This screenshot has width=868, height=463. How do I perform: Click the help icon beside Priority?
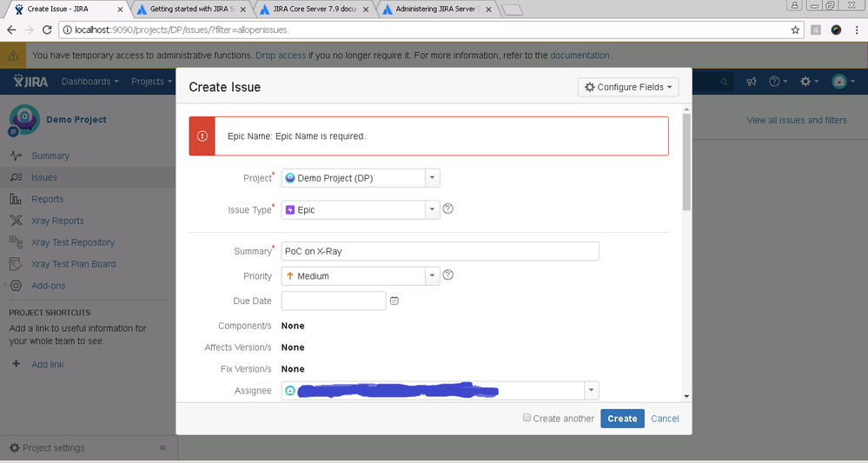point(448,274)
